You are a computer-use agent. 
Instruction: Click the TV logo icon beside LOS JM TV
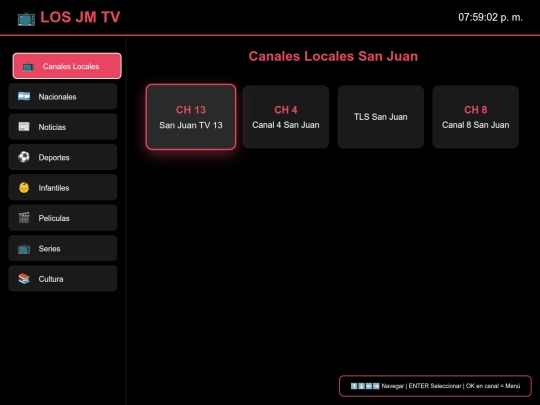point(26,18)
